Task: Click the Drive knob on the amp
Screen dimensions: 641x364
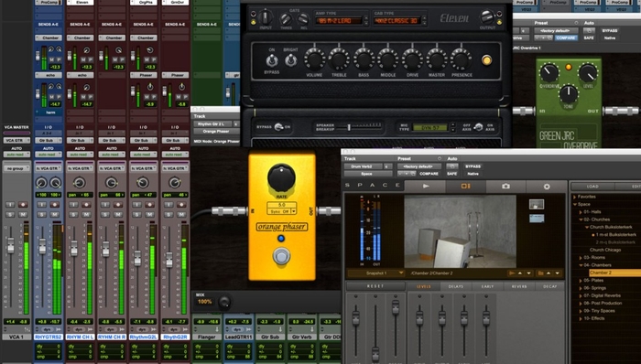Action: point(412,59)
